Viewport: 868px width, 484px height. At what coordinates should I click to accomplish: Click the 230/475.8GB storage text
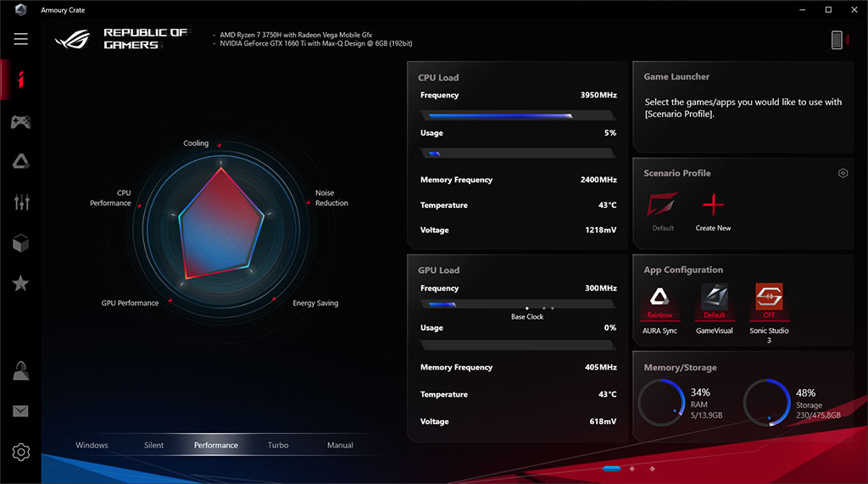818,414
